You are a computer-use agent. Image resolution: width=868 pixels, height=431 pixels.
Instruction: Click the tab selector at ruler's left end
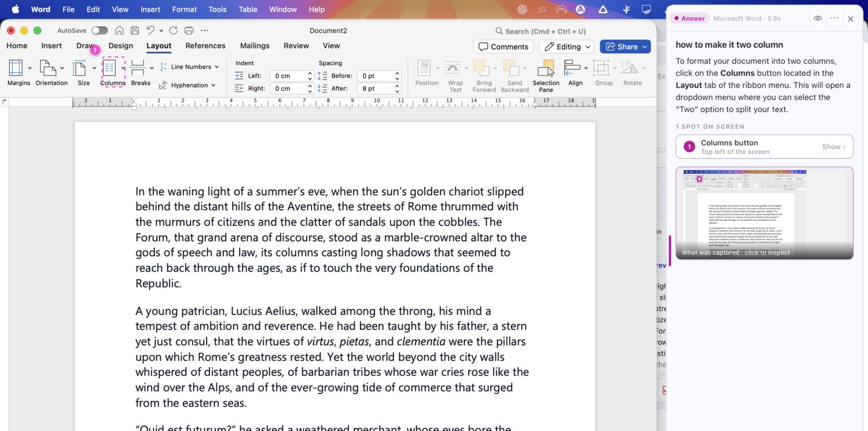click(x=5, y=102)
